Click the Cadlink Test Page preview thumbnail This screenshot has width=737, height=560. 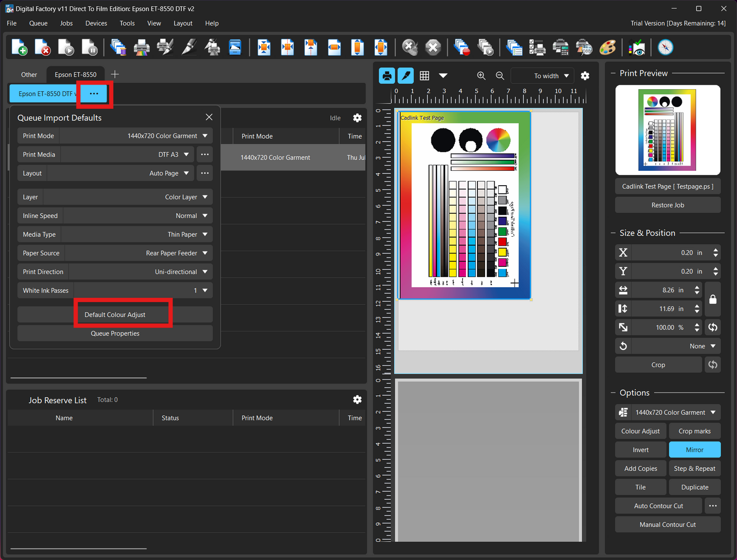pyautogui.click(x=668, y=130)
